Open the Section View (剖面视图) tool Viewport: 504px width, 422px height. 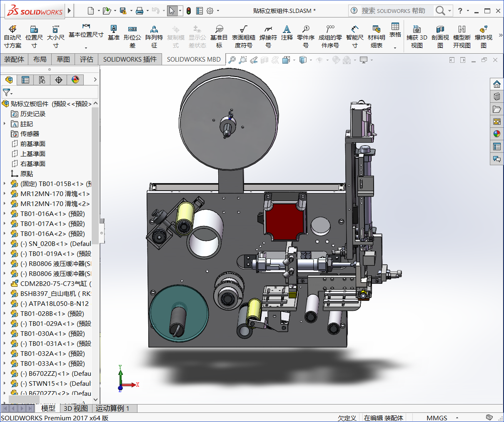coord(440,36)
